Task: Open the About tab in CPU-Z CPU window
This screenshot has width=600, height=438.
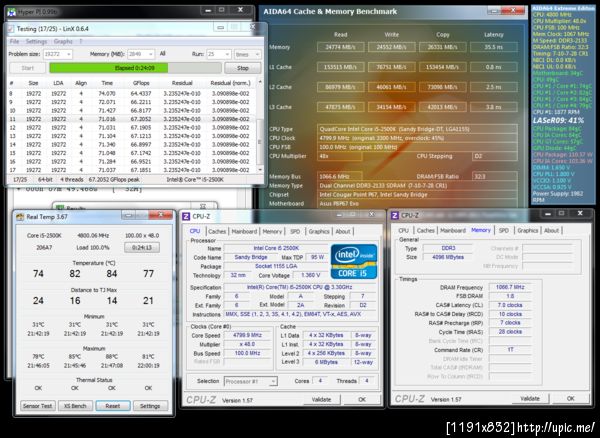Action: coord(343,231)
